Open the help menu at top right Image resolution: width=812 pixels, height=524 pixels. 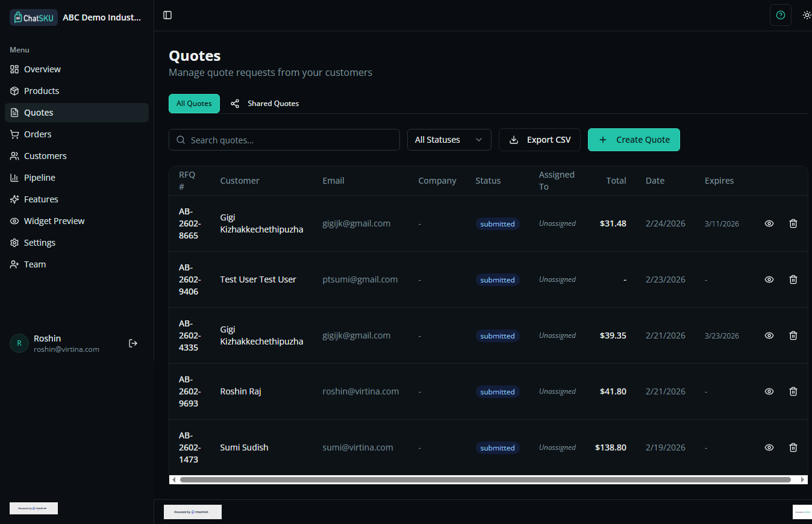[780, 15]
